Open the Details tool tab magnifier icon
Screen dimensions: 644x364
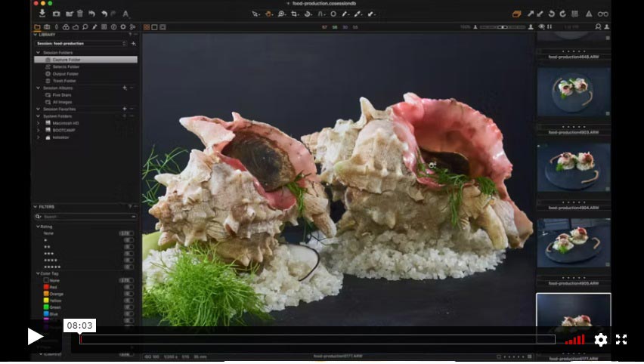85,27
